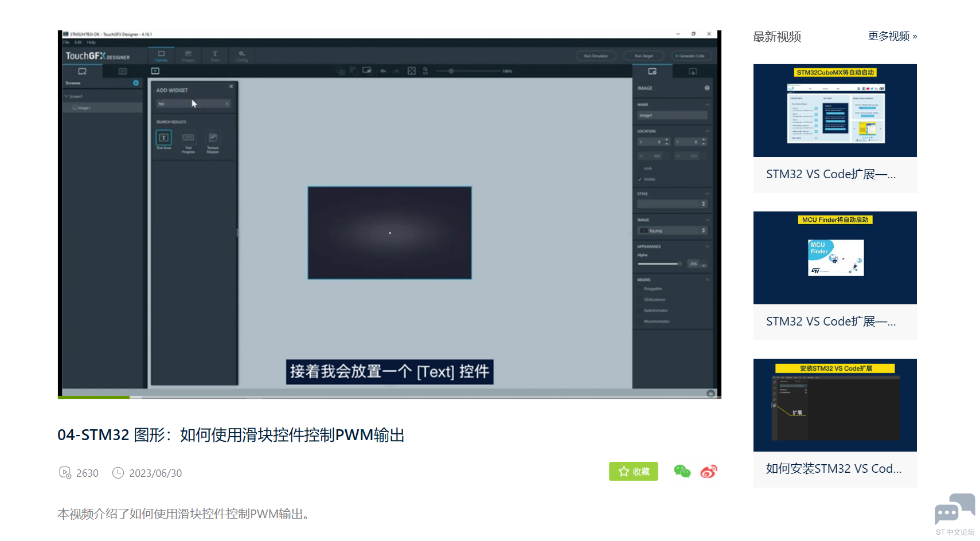
Task: Toggle the Visible checkbox
Action: click(640, 179)
